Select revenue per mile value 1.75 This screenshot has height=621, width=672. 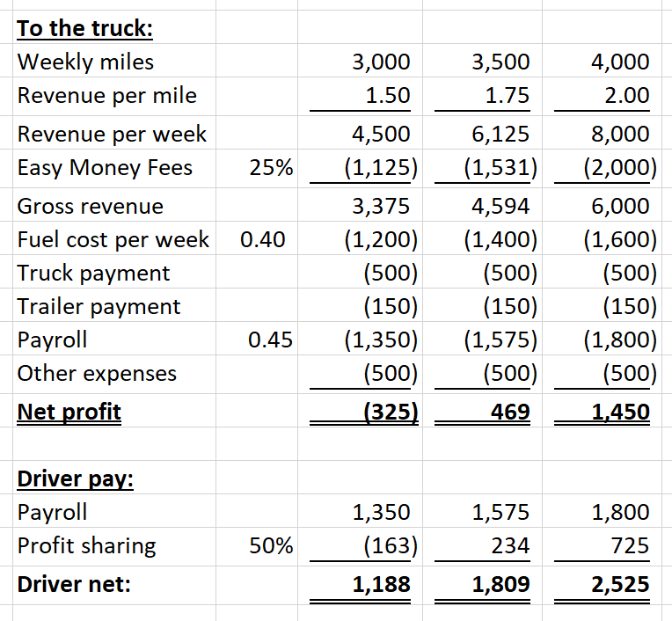point(508,95)
